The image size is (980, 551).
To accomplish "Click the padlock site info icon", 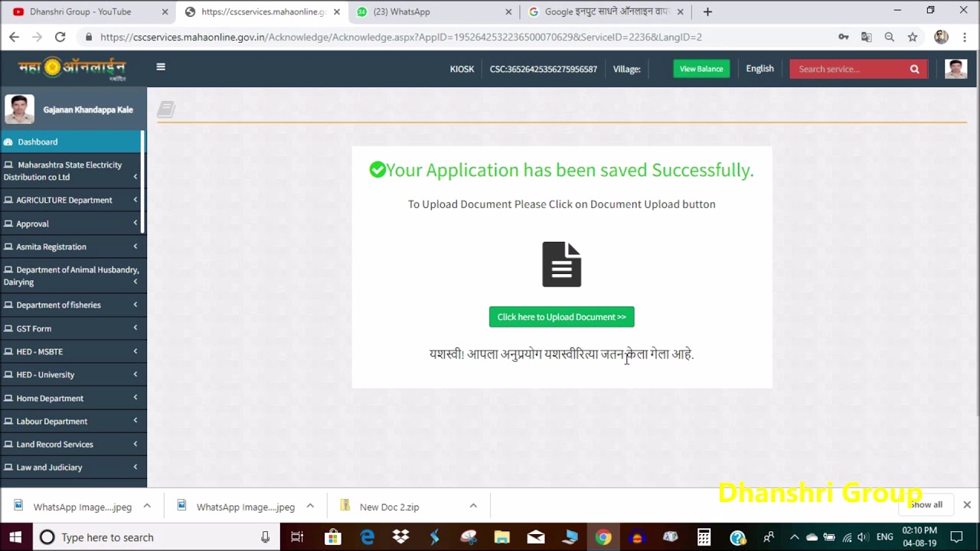I will (90, 37).
